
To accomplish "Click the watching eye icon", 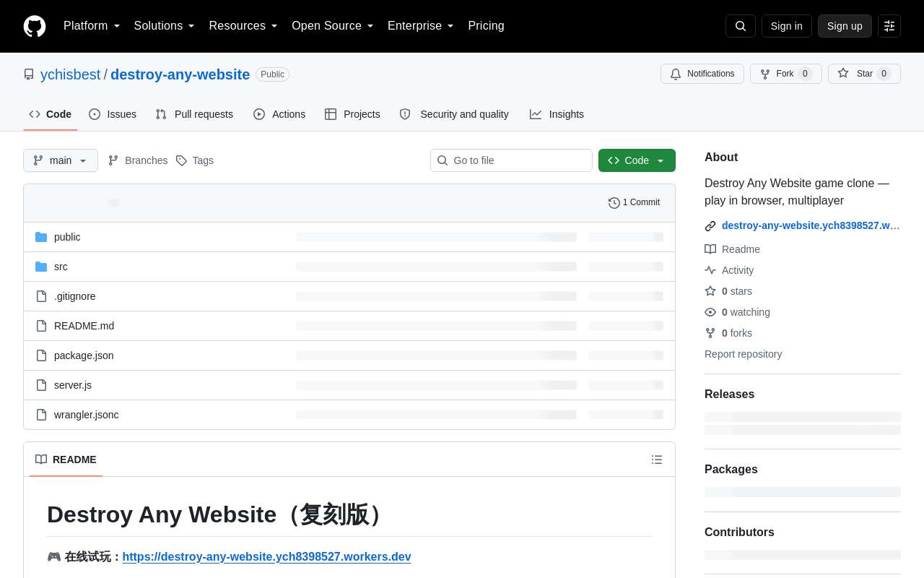I will tap(710, 312).
